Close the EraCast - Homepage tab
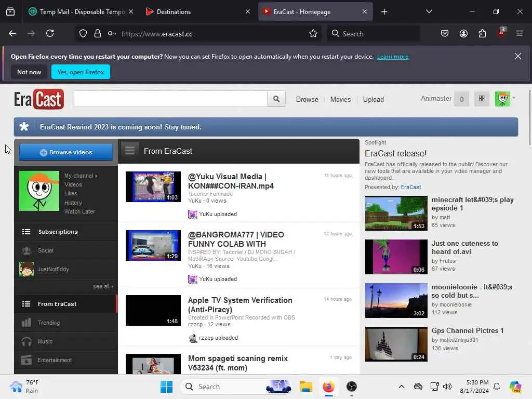Image resolution: width=532 pixels, height=399 pixels. click(364, 11)
